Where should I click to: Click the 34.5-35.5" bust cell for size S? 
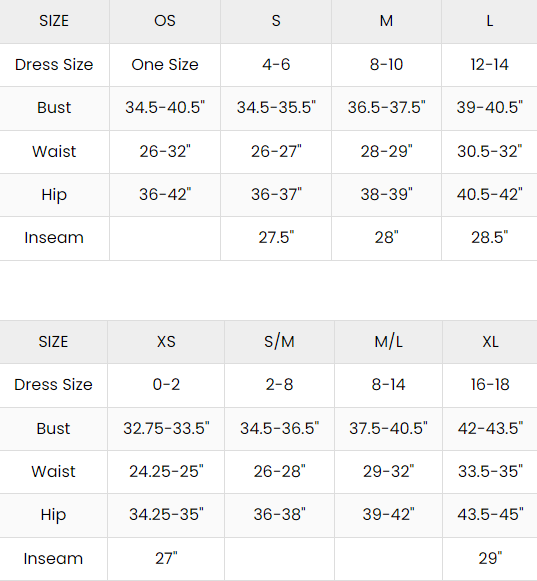pyautogui.click(x=276, y=108)
